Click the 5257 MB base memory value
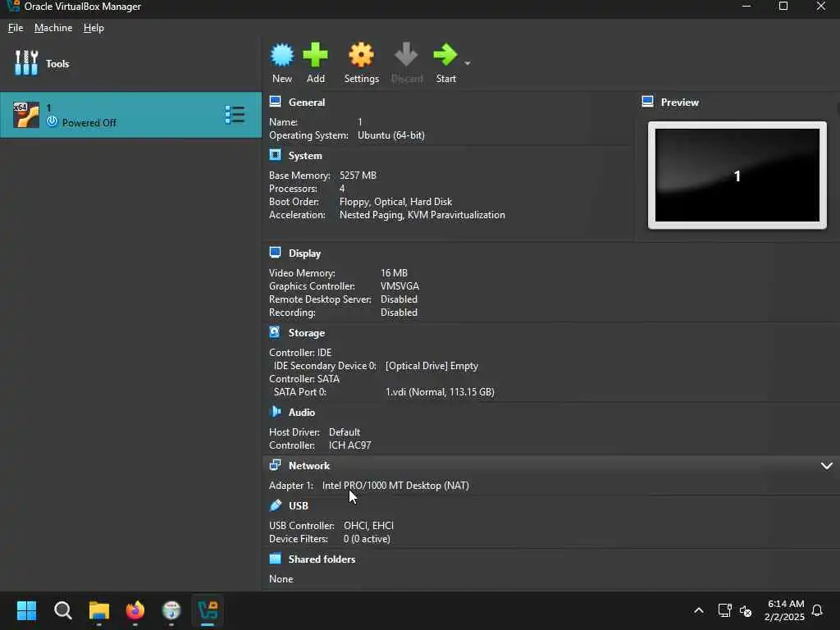This screenshot has width=840, height=630. (x=358, y=176)
